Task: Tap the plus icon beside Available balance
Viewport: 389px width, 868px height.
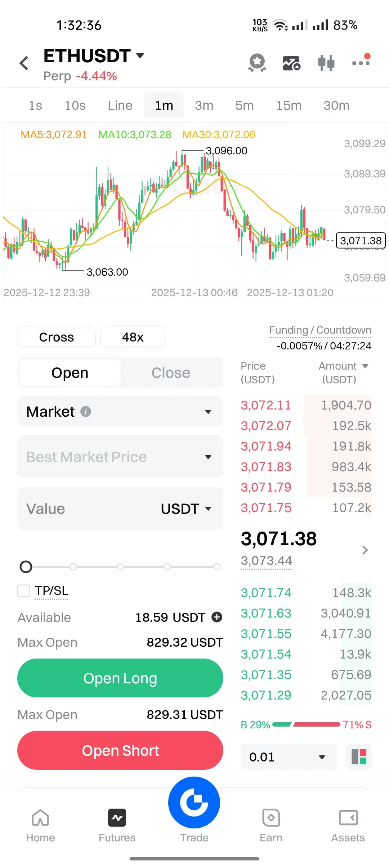Action: pyautogui.click(x=217, y=617)
